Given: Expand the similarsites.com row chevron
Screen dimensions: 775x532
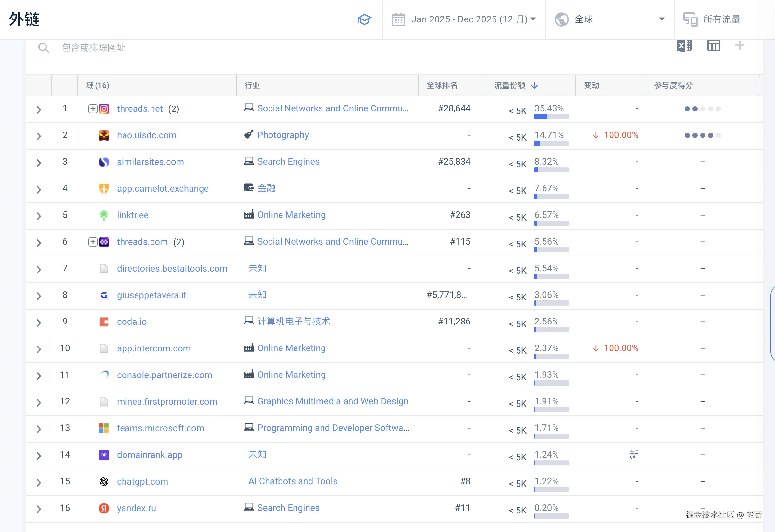Looking at the screenshot, I should pyautogui.click(x=39, y=163).
